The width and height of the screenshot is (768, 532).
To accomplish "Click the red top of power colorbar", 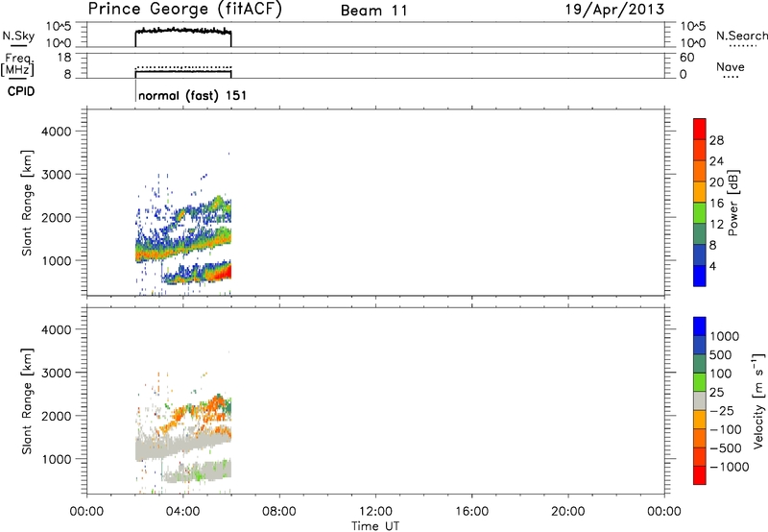I will tap(700, 129).
